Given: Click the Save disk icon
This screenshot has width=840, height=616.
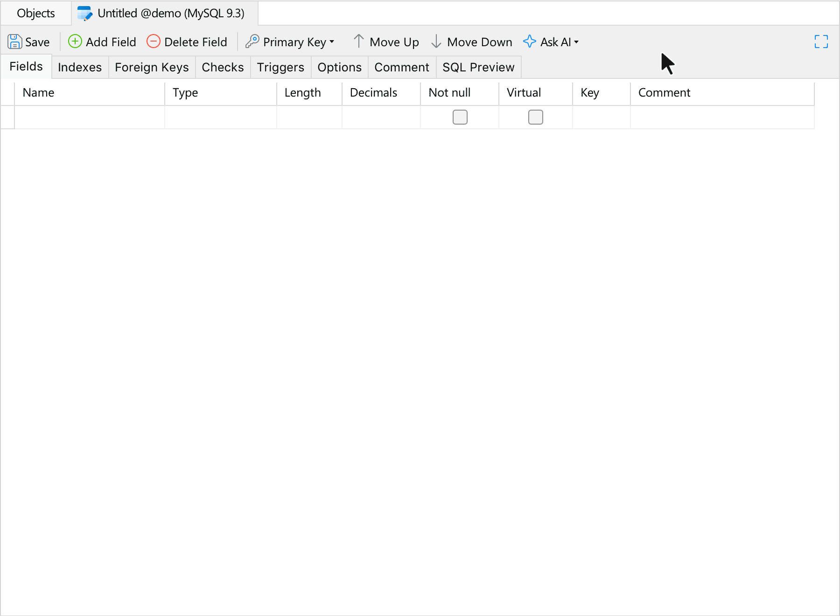Looking at the screenshot, I should [x=15, y=42].
